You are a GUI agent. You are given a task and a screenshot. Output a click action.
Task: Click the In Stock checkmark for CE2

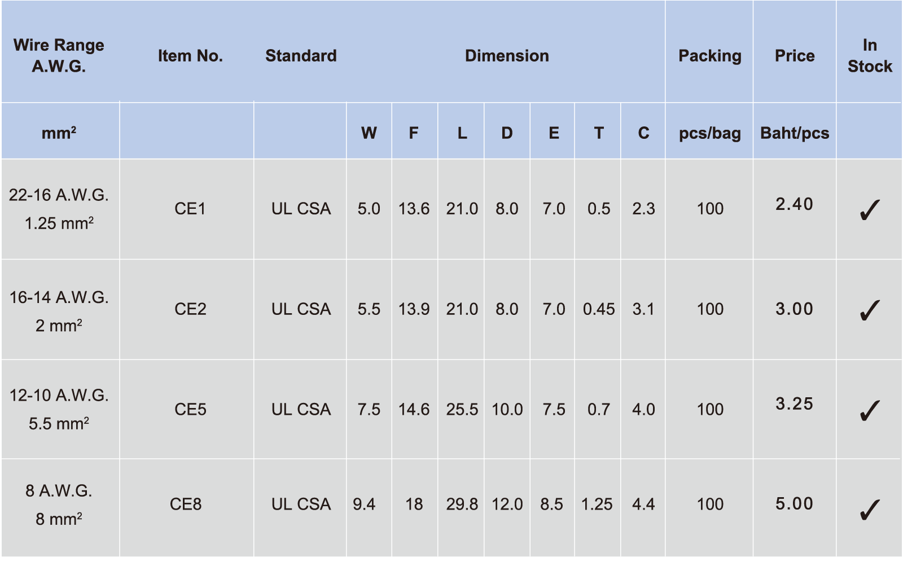[x=869, y=310]
